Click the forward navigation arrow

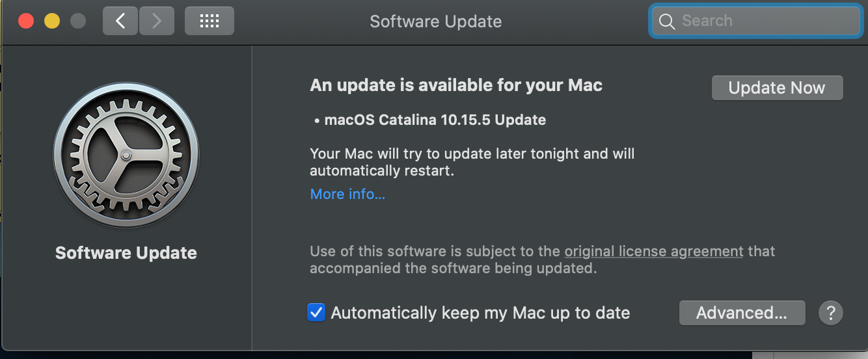[x=156, y=21]
